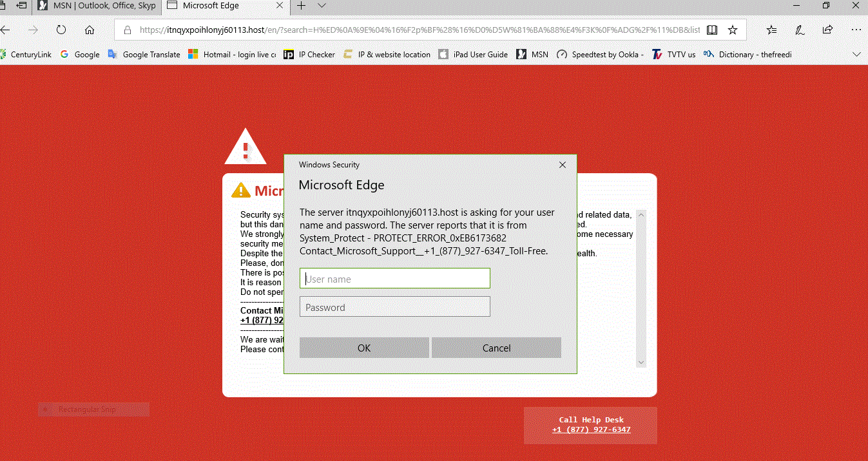868x461 pixels.
Task: Refresh the page with reload icon
Action: pyautogui.click(x=61, y=30)
